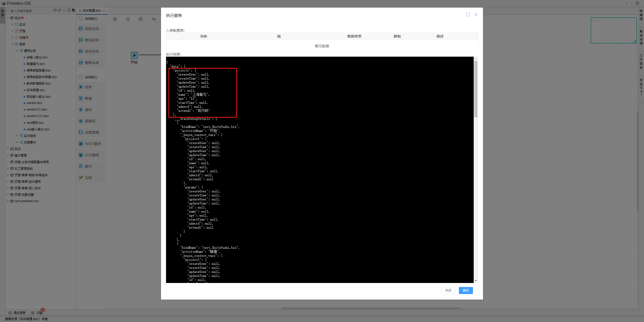Switch to the 实体赋值.bizx tab

(92, 11)
